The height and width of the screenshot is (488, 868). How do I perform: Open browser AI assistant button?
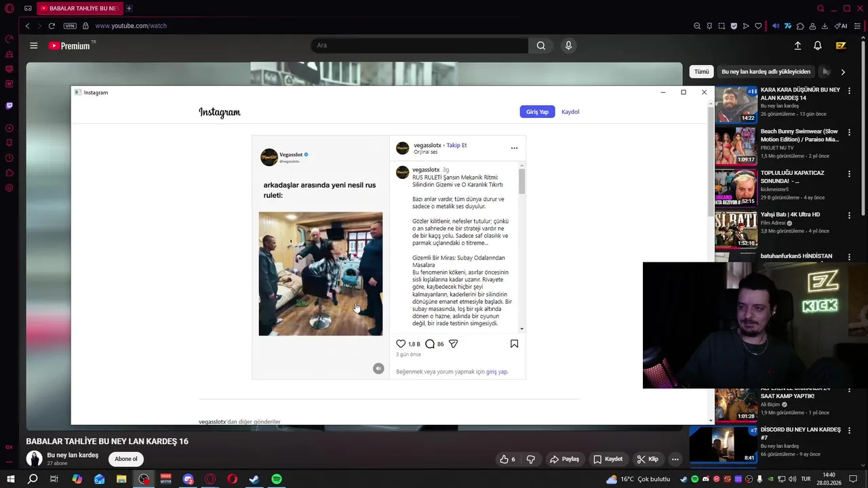(841, 26)
